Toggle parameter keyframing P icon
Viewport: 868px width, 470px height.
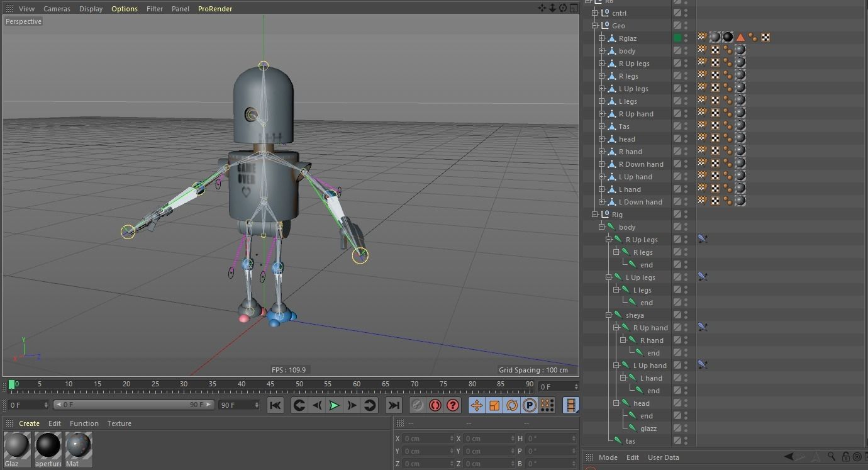pyautogui.click(x=530, y=405)
